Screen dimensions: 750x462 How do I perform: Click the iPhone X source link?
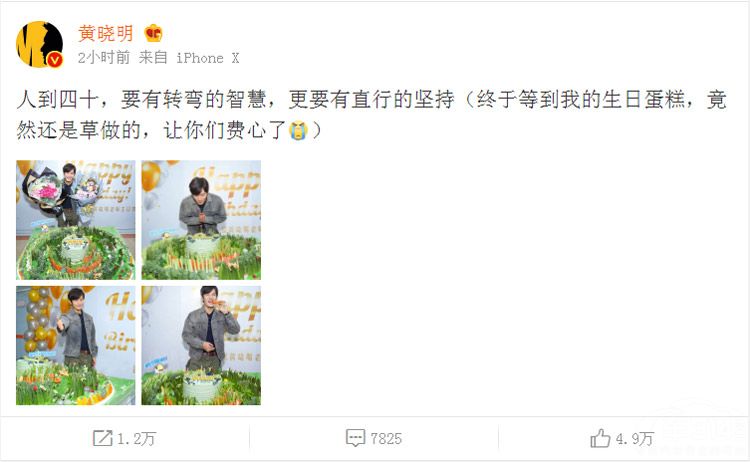pyautogui.click(x=208, y=58)
